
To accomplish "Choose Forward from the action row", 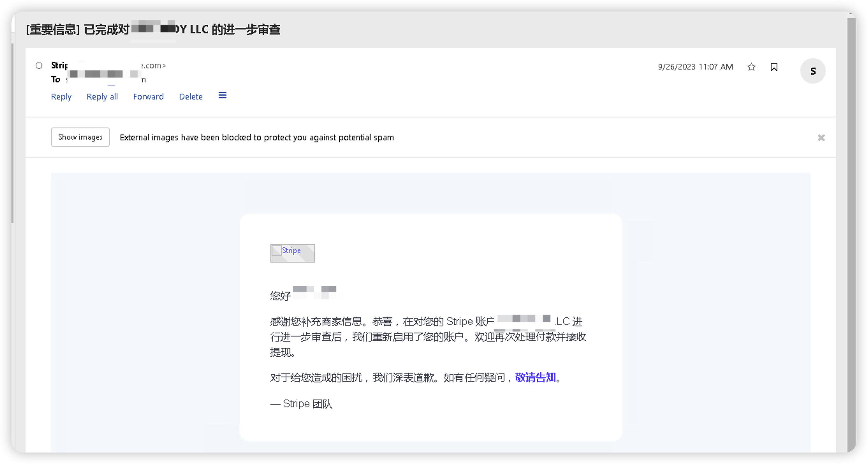I will click(x=148, y=97).
